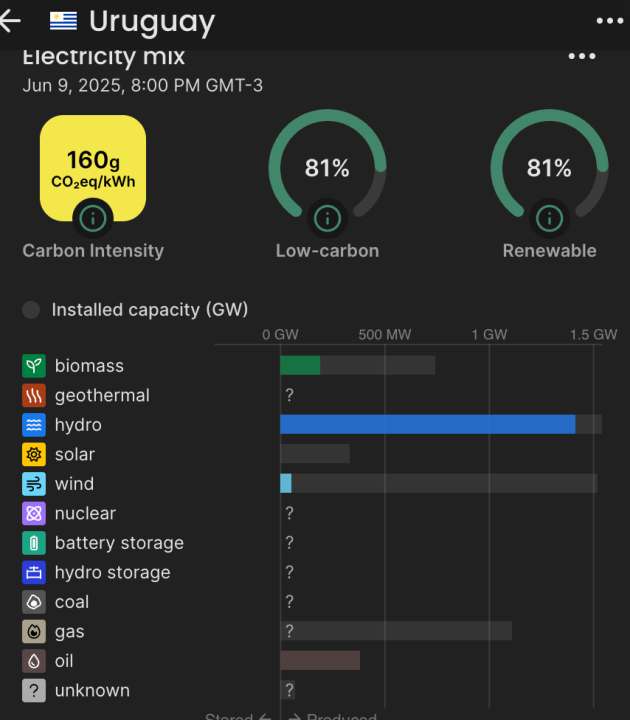Screen dimensions: 630x720
Task: Click the Uruguay country title
Action: click(x=151, y=21)
